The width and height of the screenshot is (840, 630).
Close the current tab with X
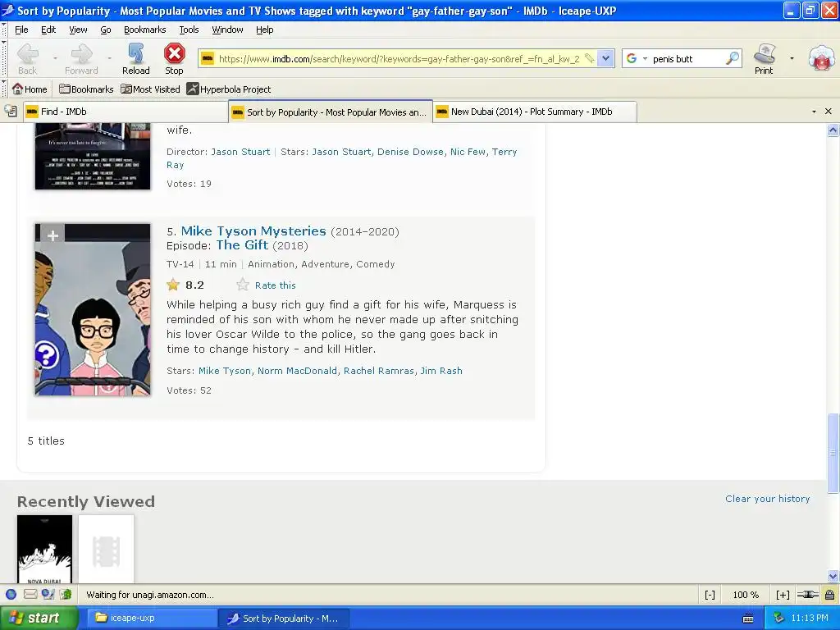829,112
